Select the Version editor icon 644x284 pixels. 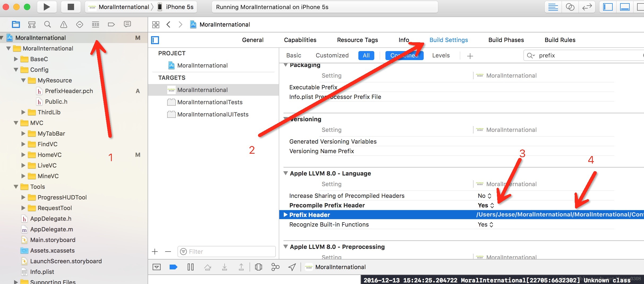click(x=587, y=7)
